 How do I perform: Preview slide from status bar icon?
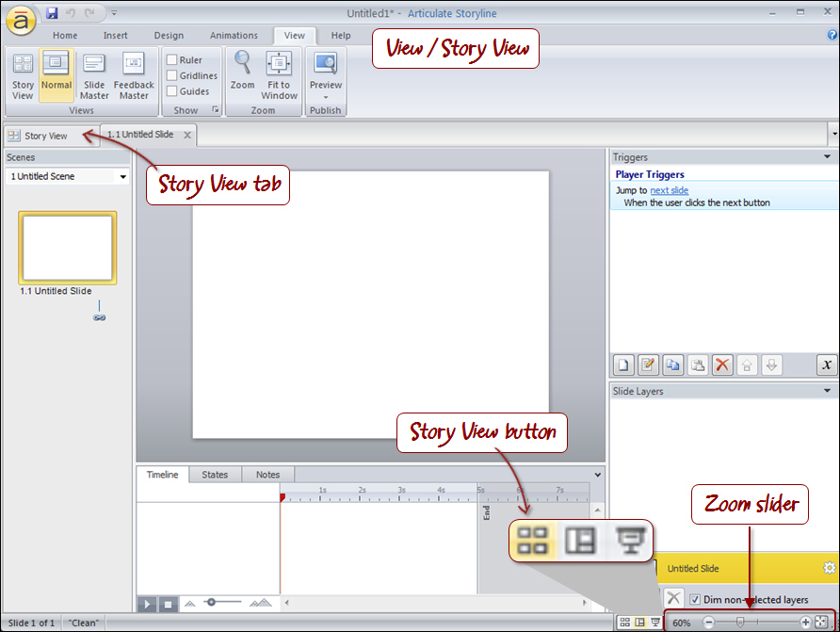[654, 623]
